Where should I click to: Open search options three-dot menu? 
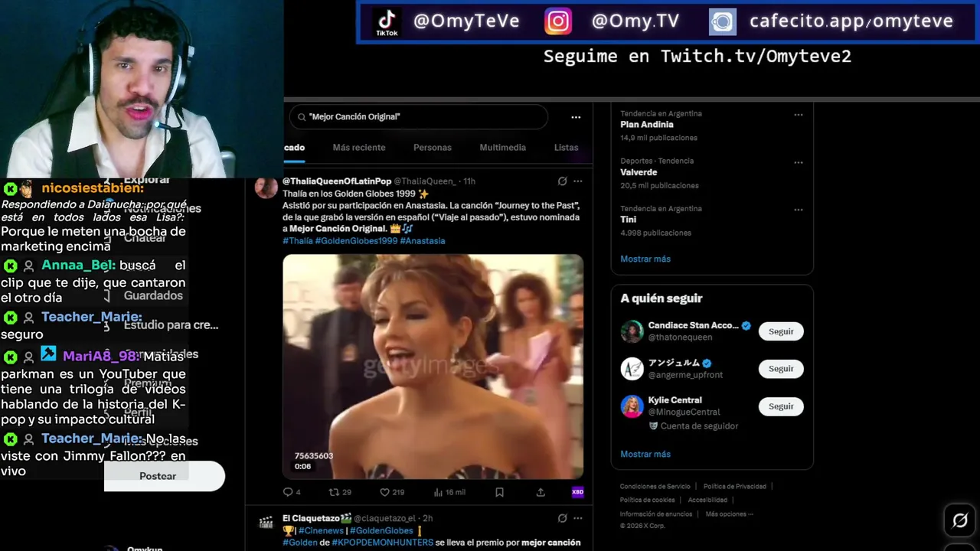[576, 117]
